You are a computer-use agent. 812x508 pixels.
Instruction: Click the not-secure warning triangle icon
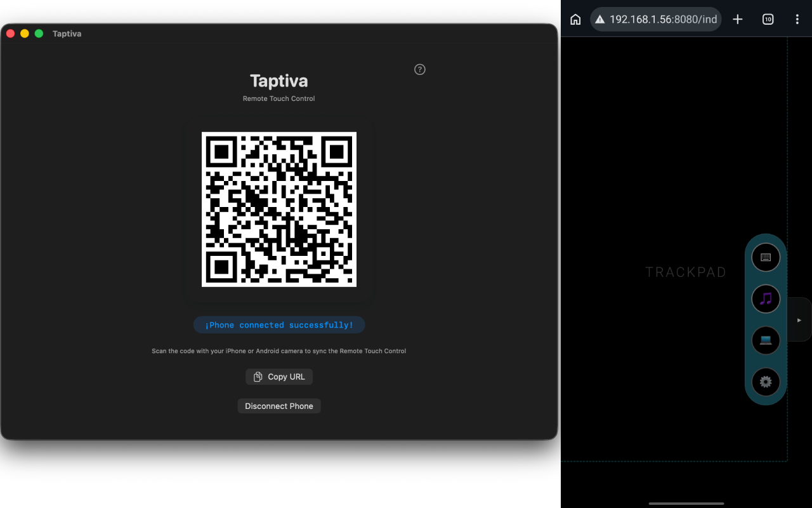point(599,19)
